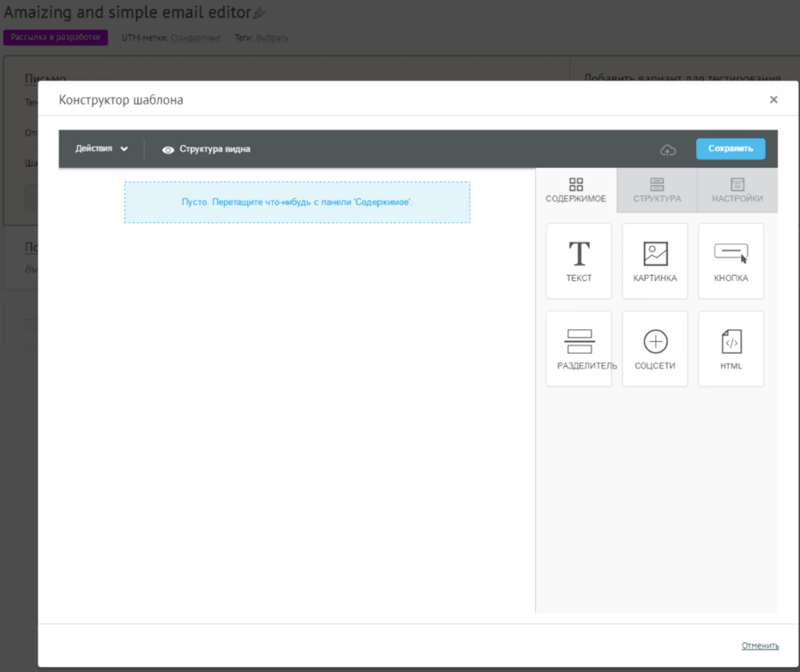Switch to the НАСТРОЙКИ tab

click(x=737, y=190)
